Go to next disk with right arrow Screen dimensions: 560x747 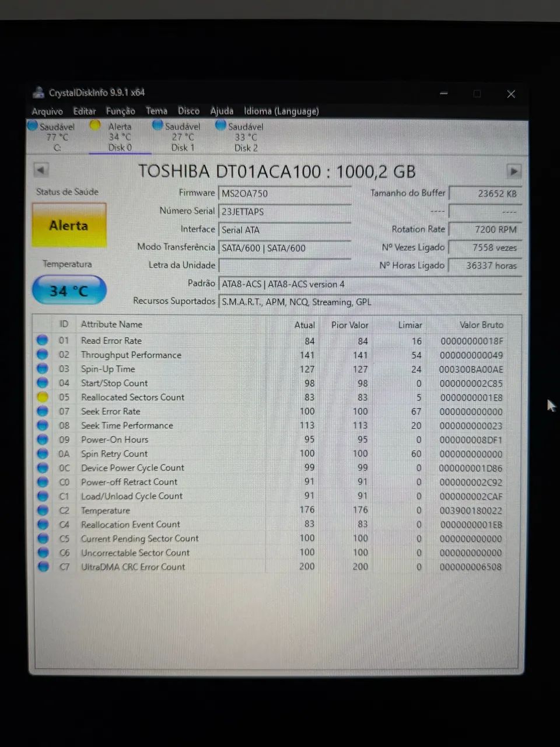(514, 171)
